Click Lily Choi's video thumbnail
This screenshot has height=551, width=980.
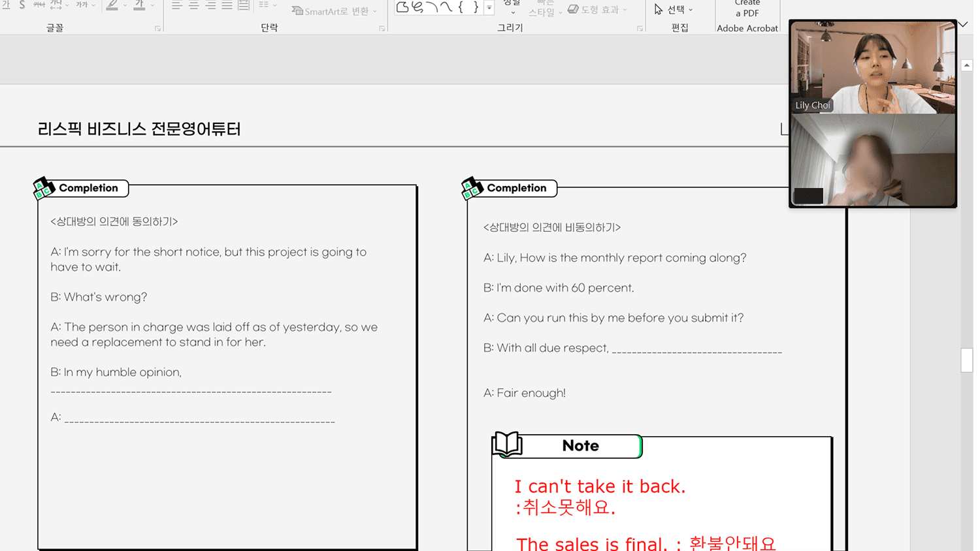click(873, 68)
